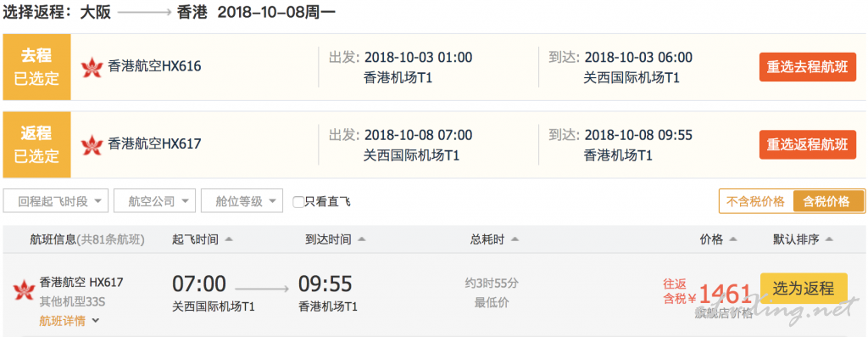
Task: Sort by 总耗时 using its arrow
Action: [515, 239]
